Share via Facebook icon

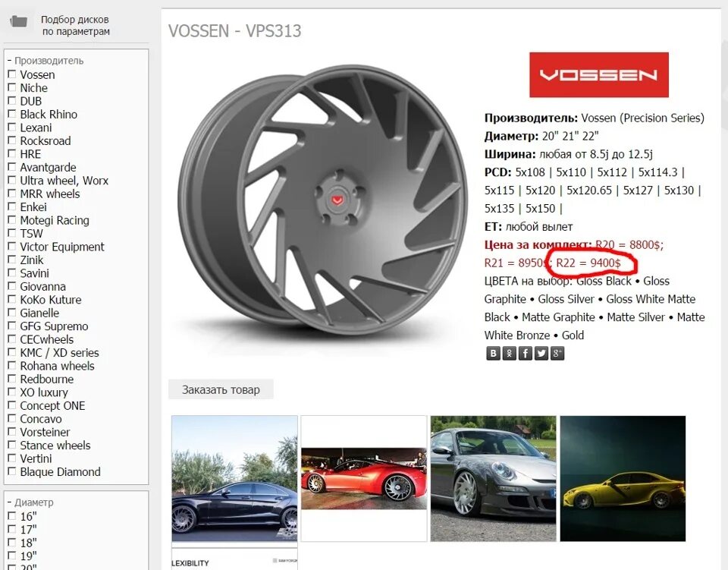pos(525,354)
